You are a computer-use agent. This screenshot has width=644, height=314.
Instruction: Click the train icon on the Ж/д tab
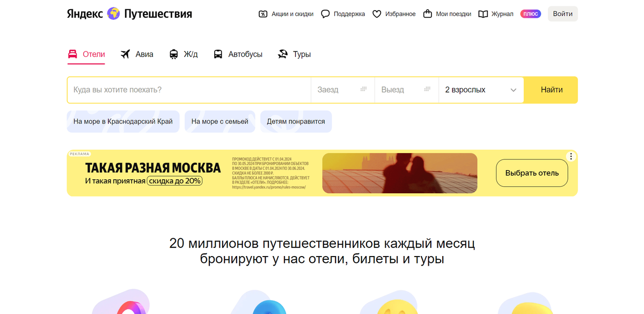(x=174, y=54)
